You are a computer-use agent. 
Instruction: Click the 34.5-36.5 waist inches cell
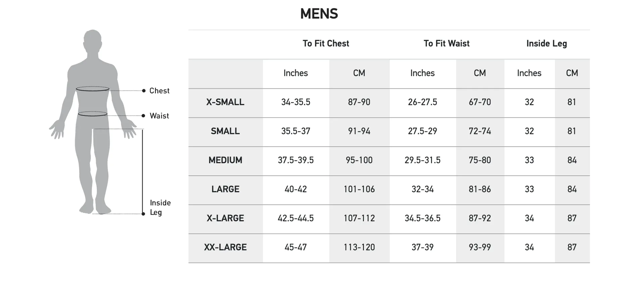tap(422, 218)
